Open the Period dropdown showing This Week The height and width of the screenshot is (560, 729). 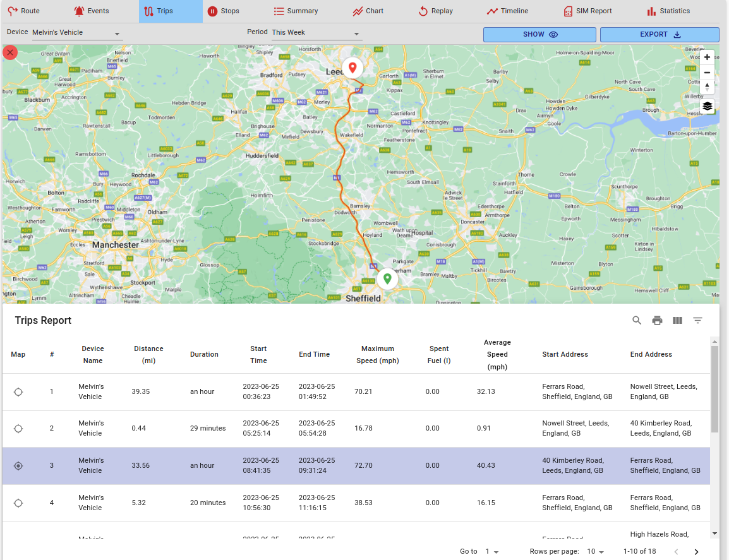(316, 33)
